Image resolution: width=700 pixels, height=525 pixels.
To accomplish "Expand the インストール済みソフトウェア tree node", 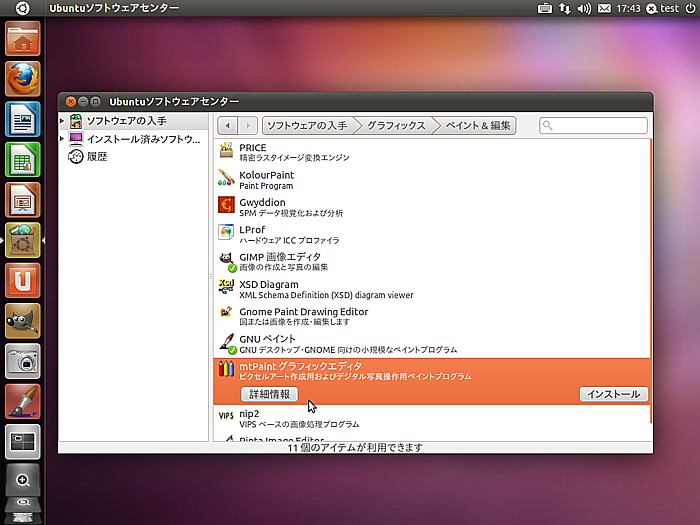I will (x=62, y=139).
